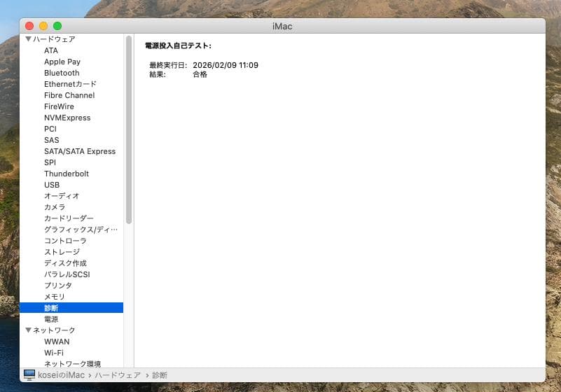
Task: Open the 電源 entry in sidebar
Action: point(51,319)
